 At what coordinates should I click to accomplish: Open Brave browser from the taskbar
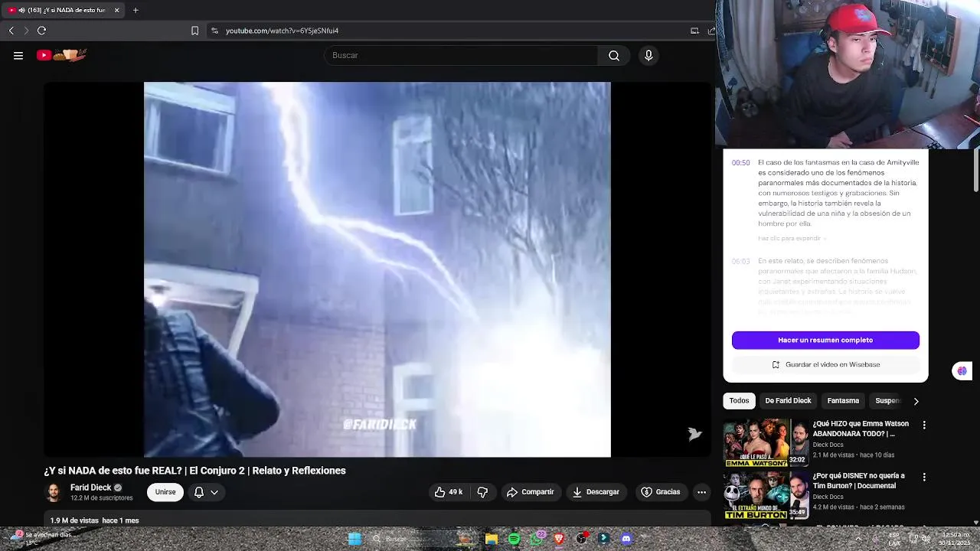[x=559, y=539]
